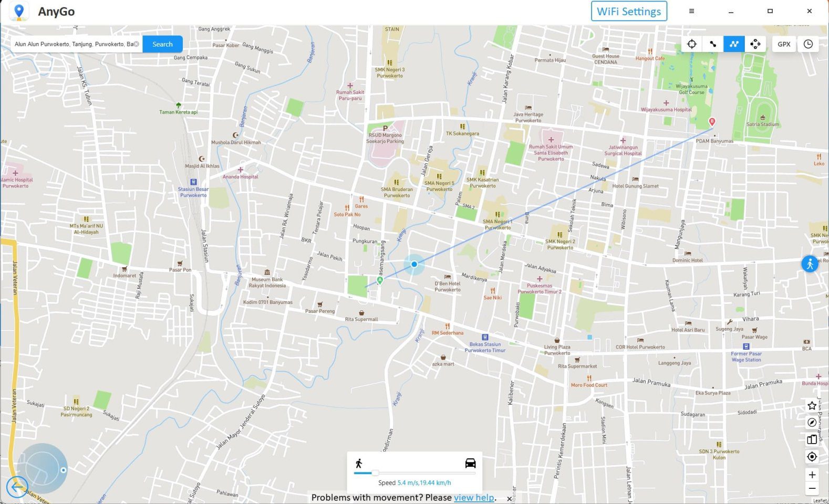Viewport: 829px width, 504px height.
Task: Click the compass icon on the map
Action: click(x=812, y=423)
